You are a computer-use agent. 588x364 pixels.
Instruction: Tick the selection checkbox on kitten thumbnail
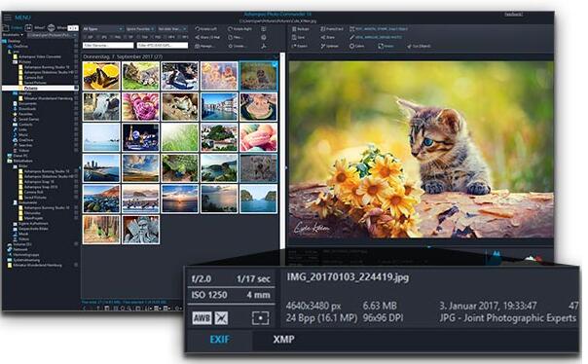coord(275,65)
